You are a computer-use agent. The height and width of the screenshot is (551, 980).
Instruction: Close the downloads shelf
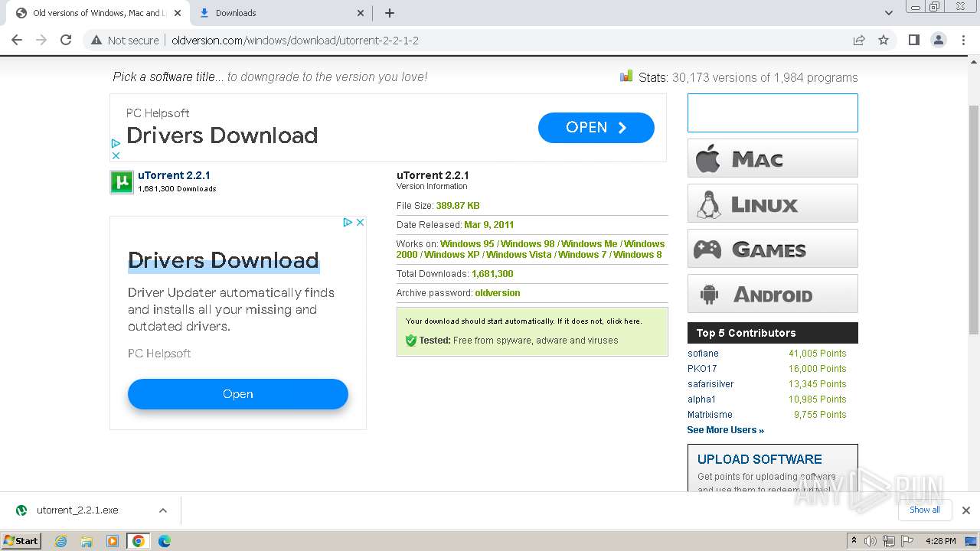point(965,510)
